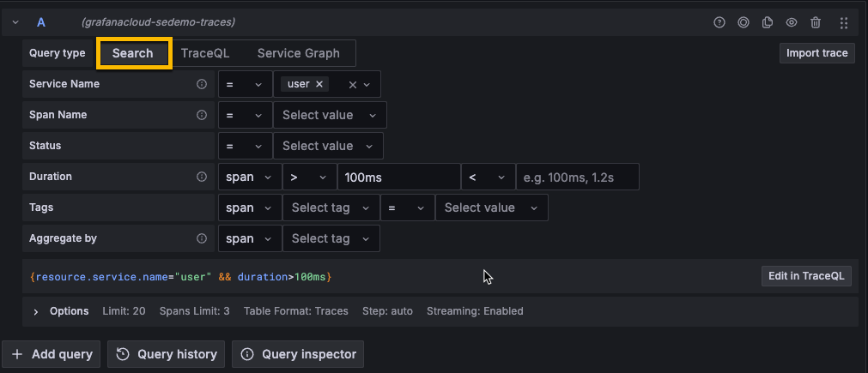
Task: Click the info icon beside Aggregate by
Action: (x=202, y=238)
